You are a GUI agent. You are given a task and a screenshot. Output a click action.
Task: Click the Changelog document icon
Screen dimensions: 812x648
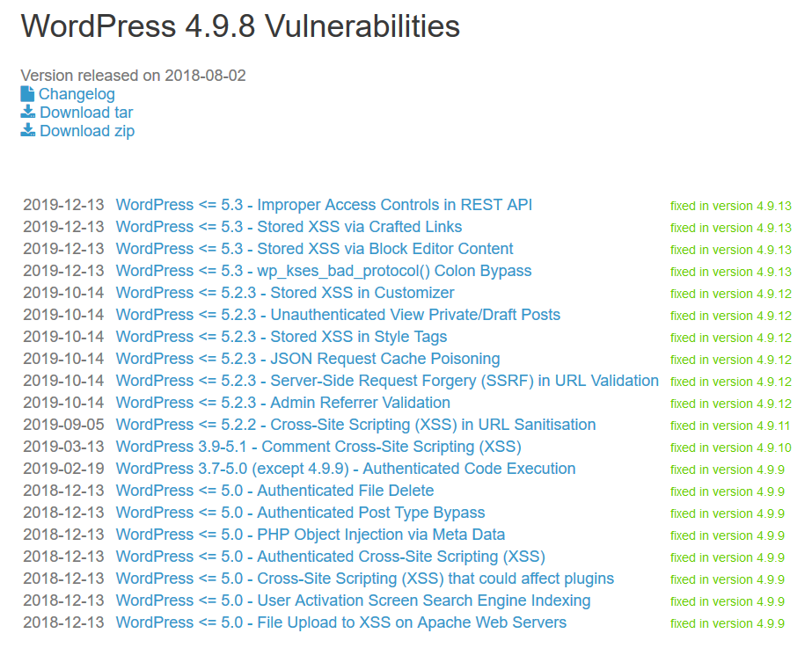click(x=27, y=94)
